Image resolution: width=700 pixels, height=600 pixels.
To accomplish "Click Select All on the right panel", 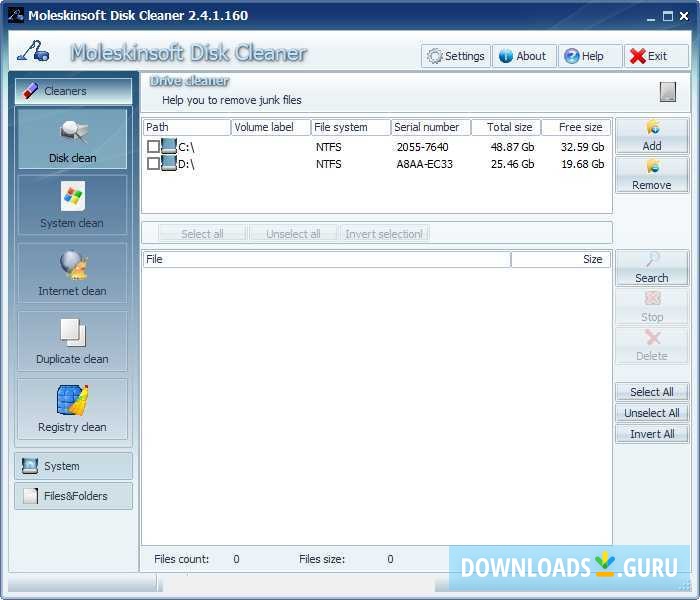I will [x=652, y=392].
